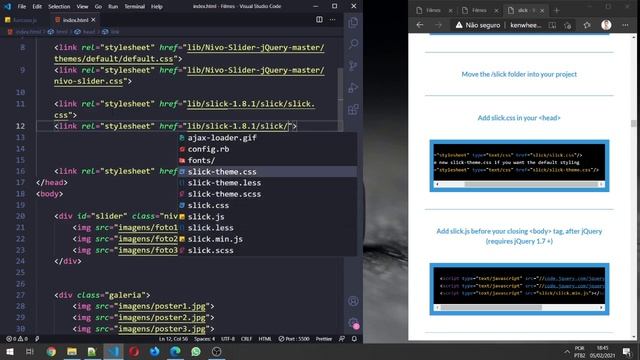The image size is (640, 360).
Task: Open the Extensions view in VS Code
Action: (353, 109)
